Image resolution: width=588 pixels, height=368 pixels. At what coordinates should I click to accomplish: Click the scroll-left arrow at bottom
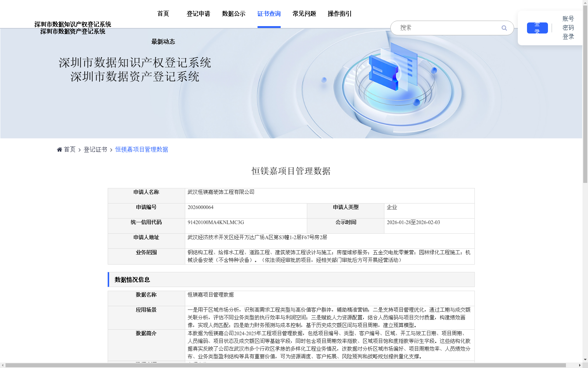pos(3,365)
